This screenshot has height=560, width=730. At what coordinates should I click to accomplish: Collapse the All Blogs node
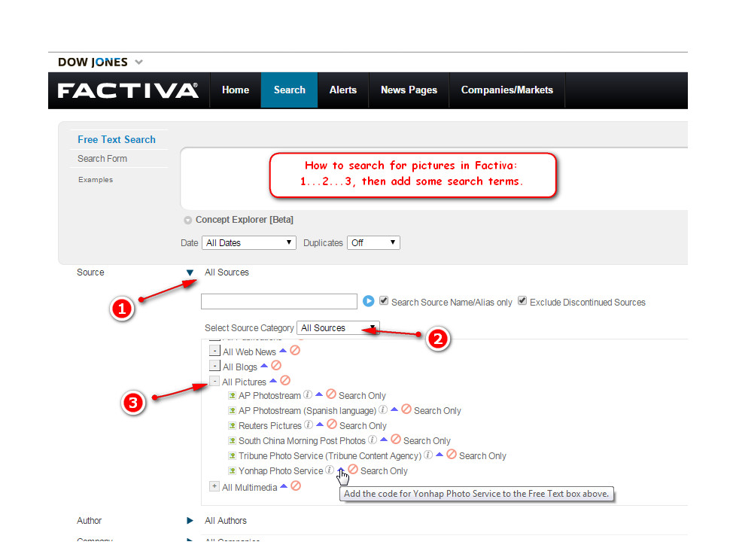click(214, 365)
